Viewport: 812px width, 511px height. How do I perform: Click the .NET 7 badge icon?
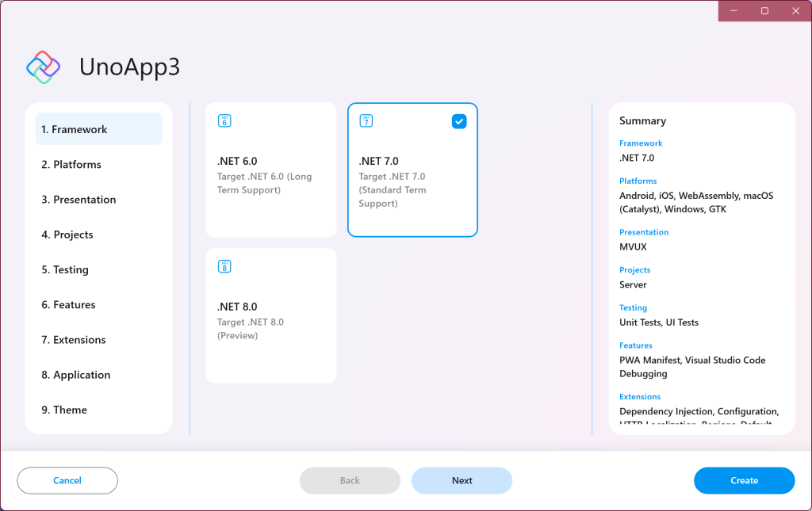click(366, 120)
